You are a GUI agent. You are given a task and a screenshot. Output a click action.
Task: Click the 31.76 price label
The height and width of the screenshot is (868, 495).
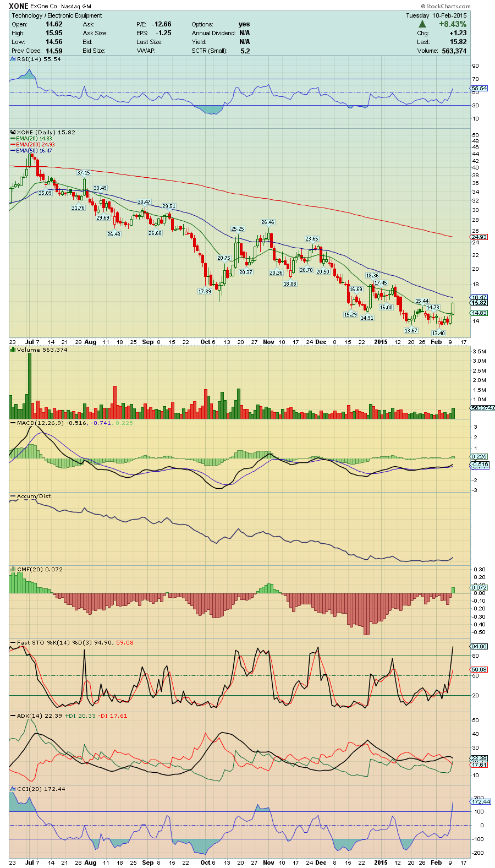click(78, 208)
